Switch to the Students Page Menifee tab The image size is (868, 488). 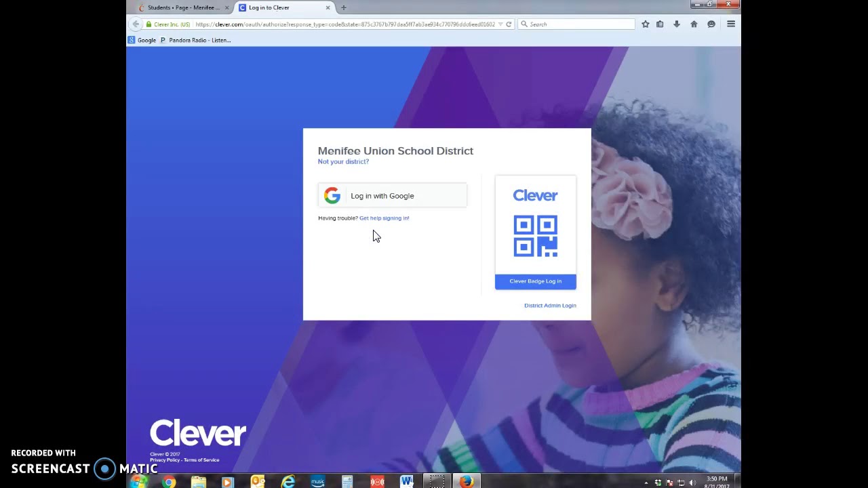click(x=182, y=7)
